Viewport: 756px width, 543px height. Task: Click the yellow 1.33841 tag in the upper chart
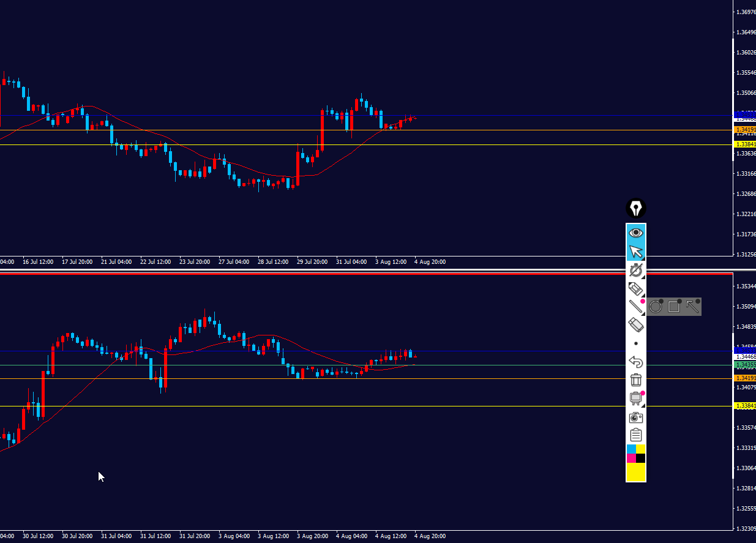click(x=746, y=144)
